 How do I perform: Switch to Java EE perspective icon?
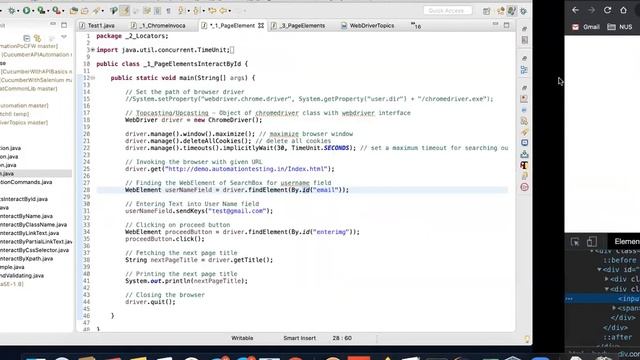click(500, 11)
